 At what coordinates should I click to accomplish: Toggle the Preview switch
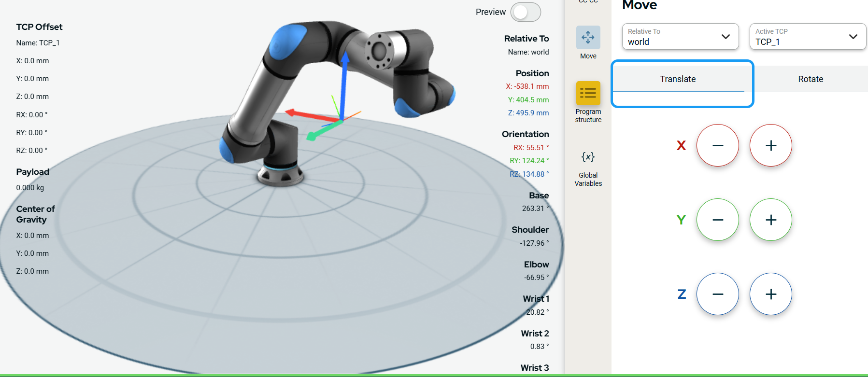coord(526,12)
